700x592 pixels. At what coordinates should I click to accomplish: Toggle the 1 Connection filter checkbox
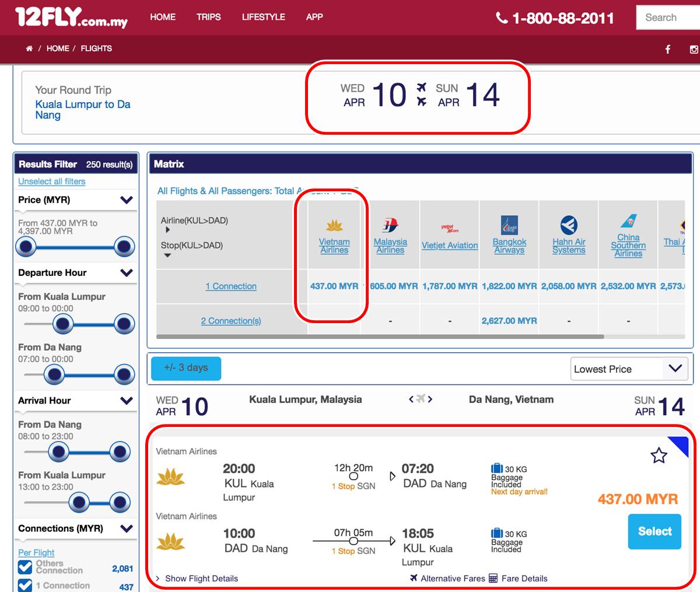(x=25, y=585)
